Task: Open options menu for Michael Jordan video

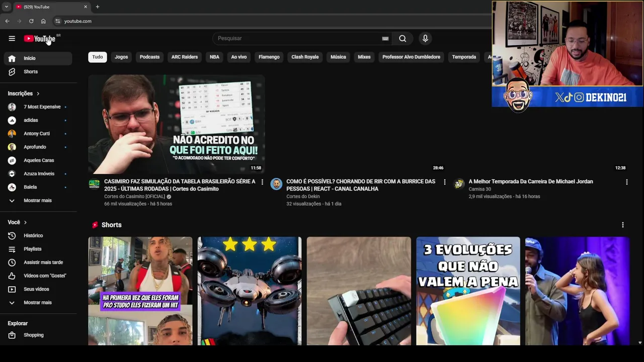Action: click(626, 182)
